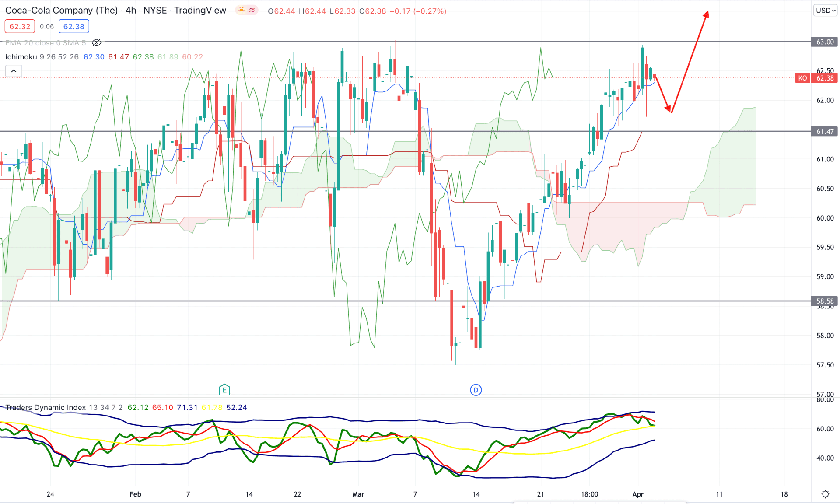Screen dimensions: 840x504
Task: Click the 63.00 horizontal line price label
Action: pyautogui.click(x=825, y=42)
